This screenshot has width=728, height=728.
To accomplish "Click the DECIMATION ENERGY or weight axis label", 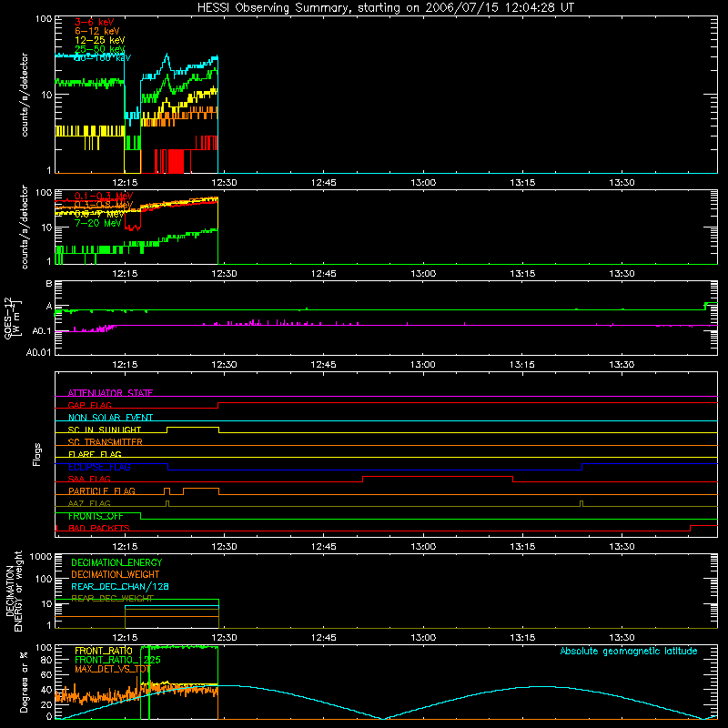I will coord(14,591).
